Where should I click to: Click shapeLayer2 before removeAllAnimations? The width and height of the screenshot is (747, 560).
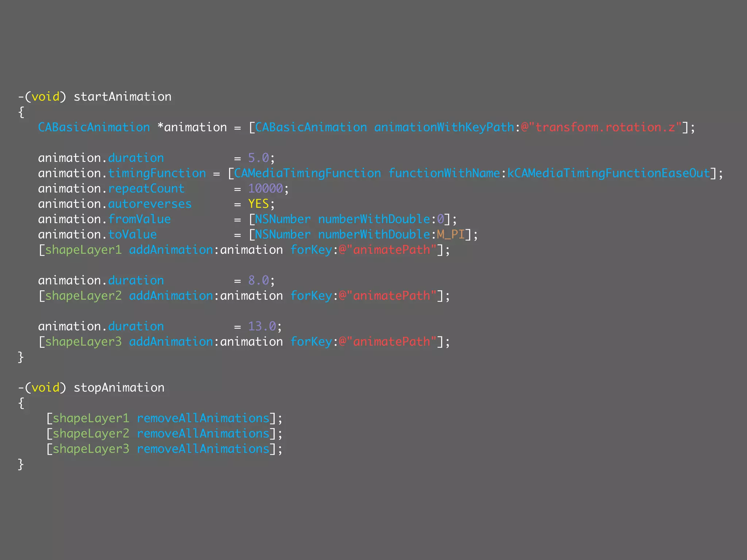(x=91, y=434)
